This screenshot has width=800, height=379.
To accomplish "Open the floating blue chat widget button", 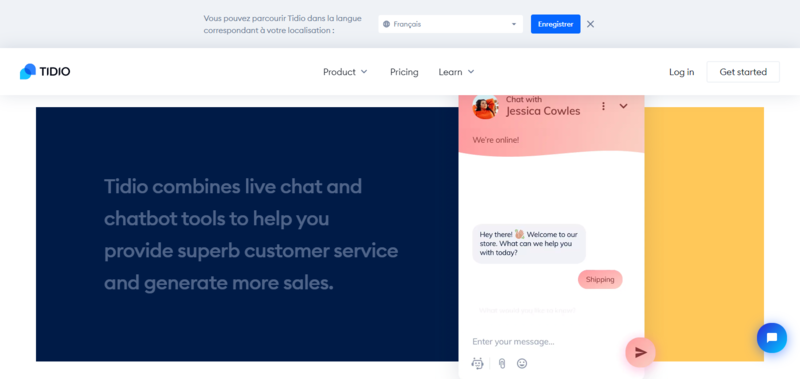I will pyautogui.click(x=771, y=338).
